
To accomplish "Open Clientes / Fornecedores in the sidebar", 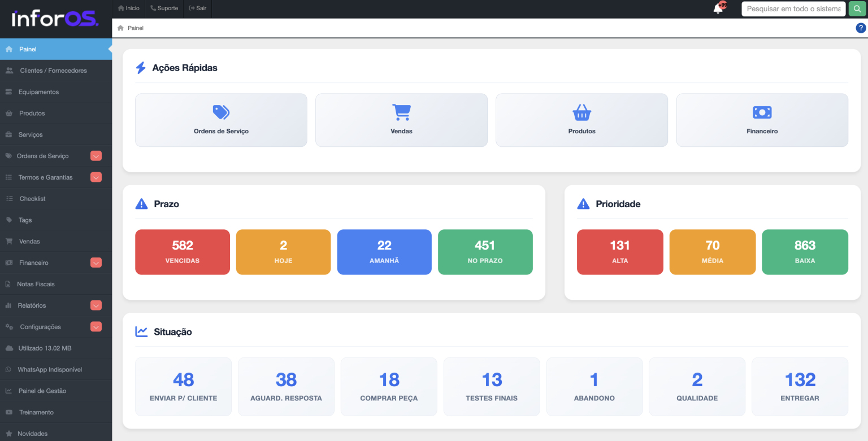I will coord(53,71).
